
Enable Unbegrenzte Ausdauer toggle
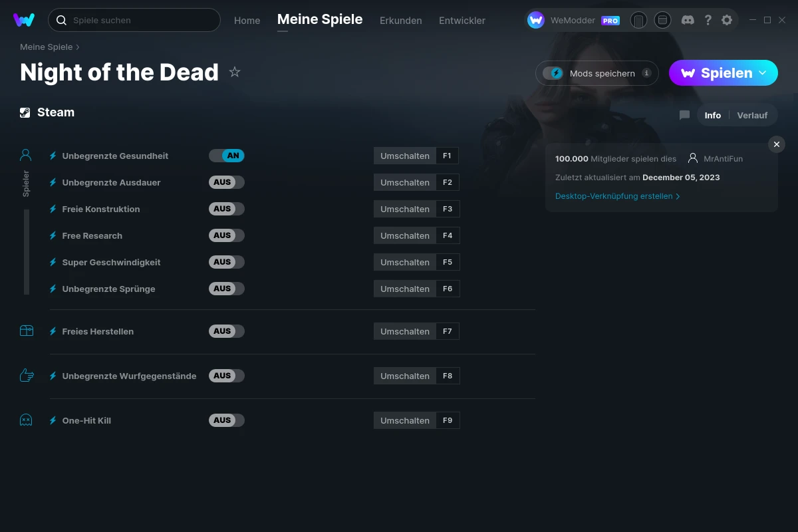(227, 182)
